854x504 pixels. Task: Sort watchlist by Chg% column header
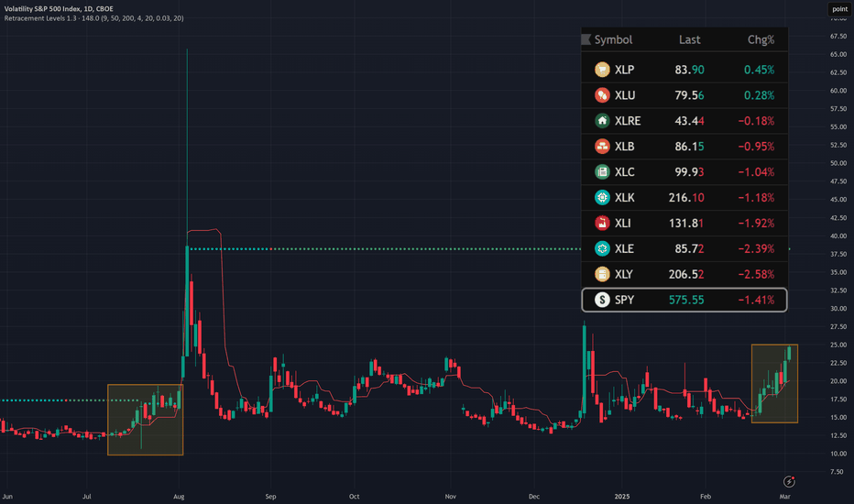[x=761, y=39]
